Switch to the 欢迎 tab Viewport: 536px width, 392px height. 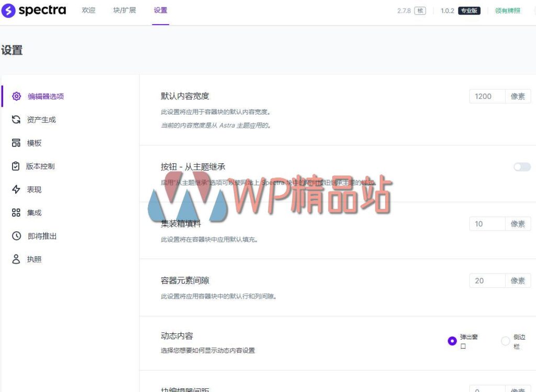[88, 9]
